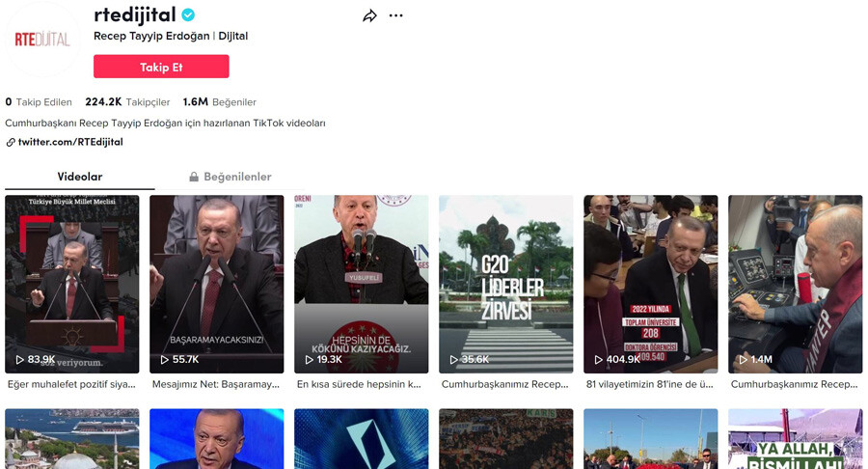This screenshot has height=469, width=868.
Task: Open the twitter.com/RTEdijital link
Action: (x=70, y=143)
